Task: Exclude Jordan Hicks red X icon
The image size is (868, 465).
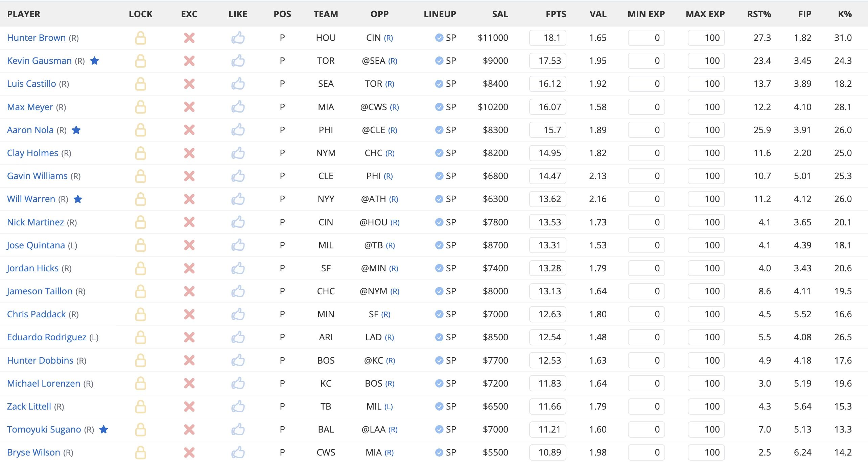Action: (189, 268)
